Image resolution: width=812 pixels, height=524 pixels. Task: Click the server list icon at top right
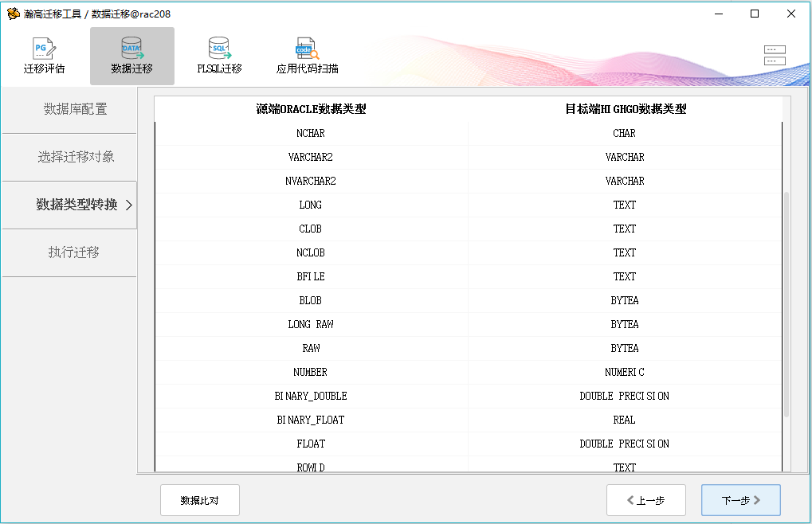pos(775,56)
